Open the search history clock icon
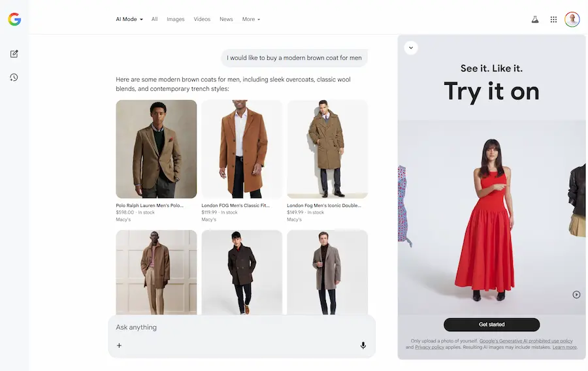This screenshot has width=588, height=371. pos(14,77)
